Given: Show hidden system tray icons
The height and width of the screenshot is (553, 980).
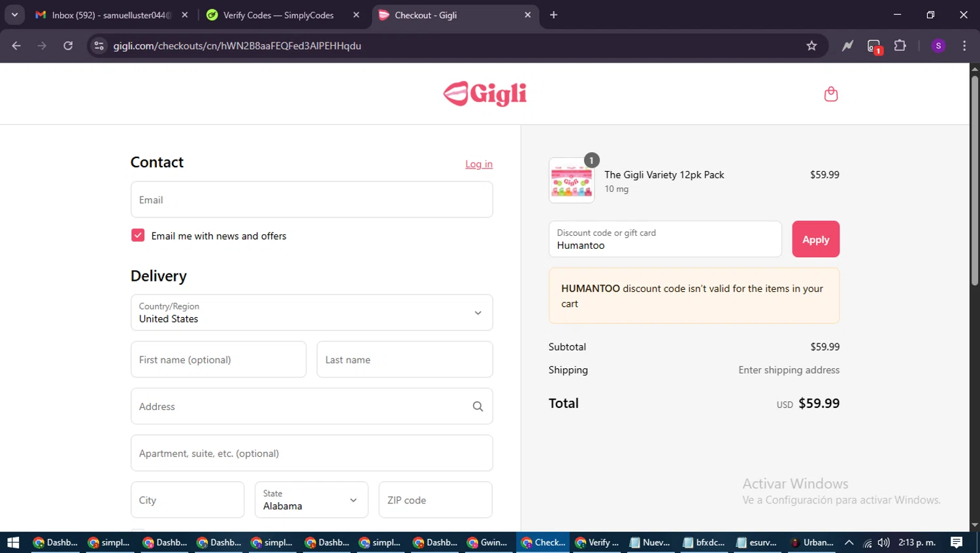Looking at the screenshot, I should click(849, 543).
